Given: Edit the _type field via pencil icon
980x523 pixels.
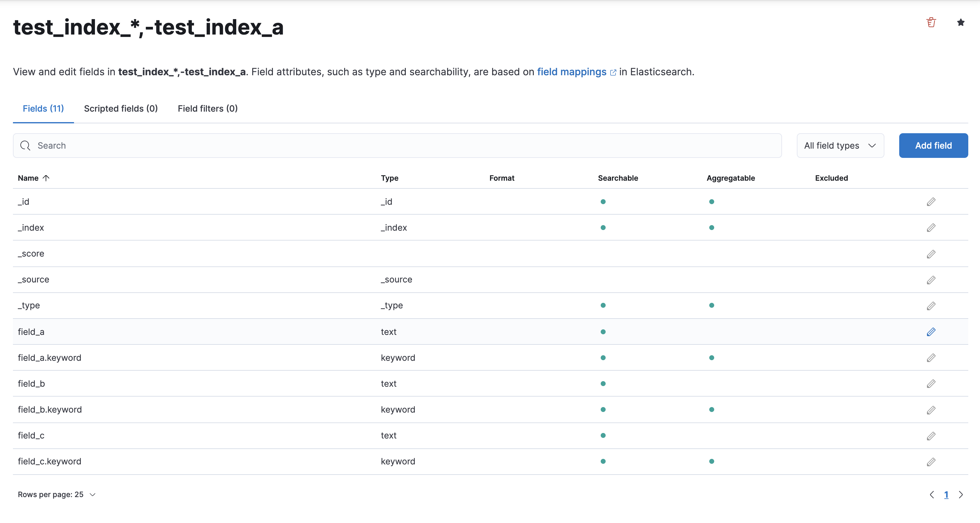Looking at the screenshot, I should click(931, 305).
